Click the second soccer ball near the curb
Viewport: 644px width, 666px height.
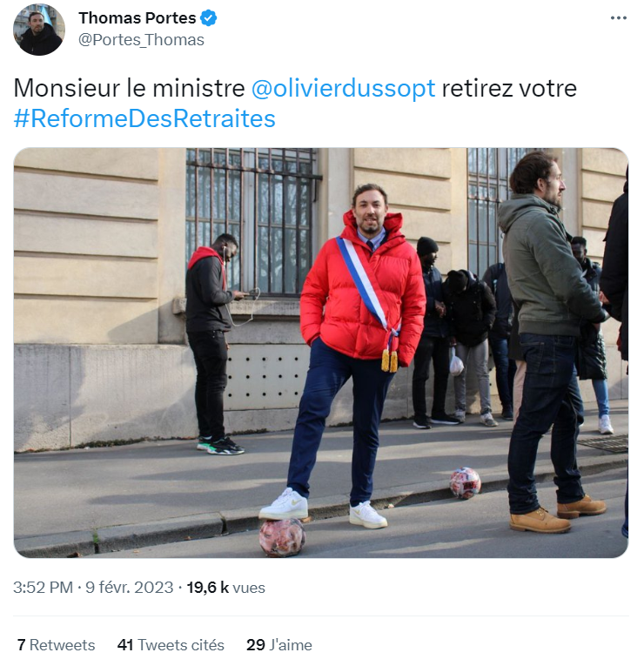point(466,483)
